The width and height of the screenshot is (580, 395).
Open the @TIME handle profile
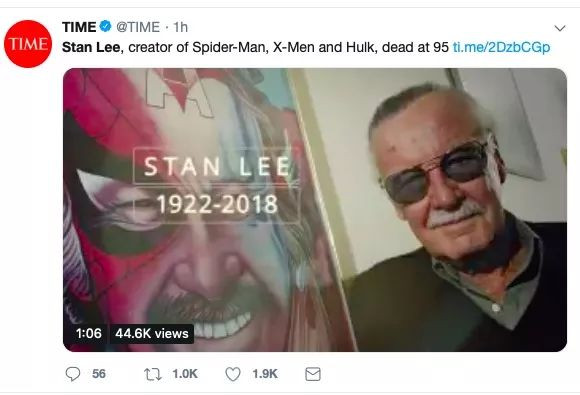[x=138, y=27]
